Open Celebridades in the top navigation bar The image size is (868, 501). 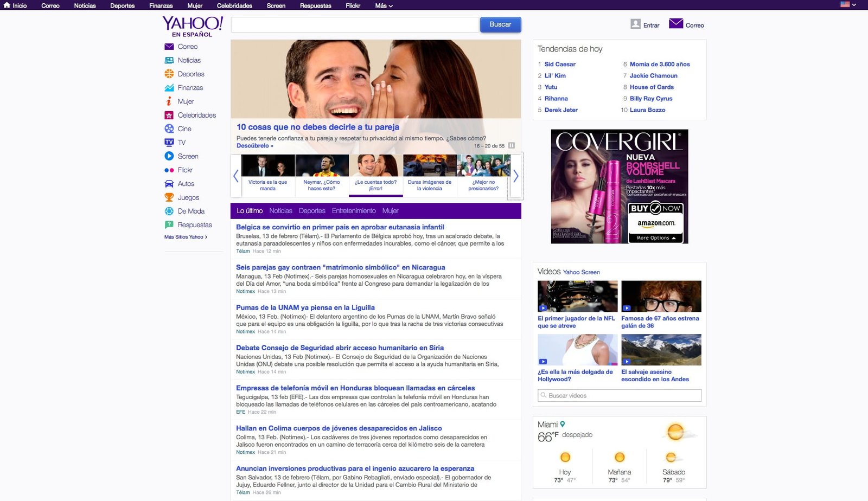(234, 5)
